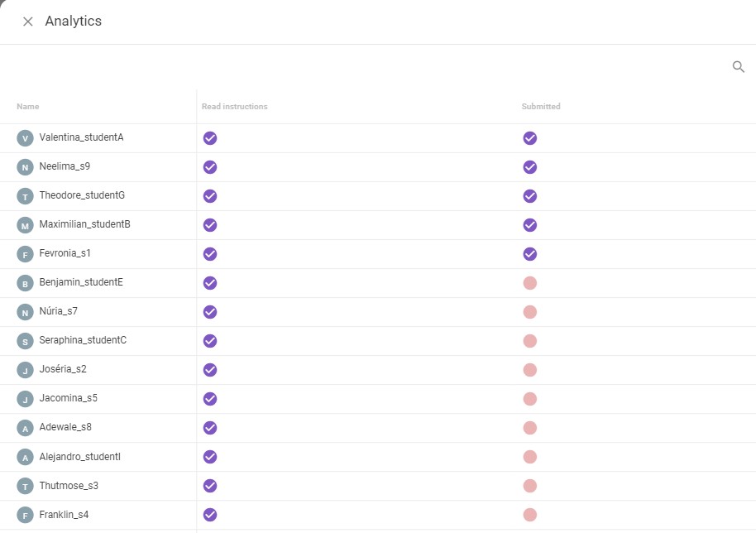The width and height of the screenshot is (756, 533).
Task: Sort by the Submitted column header
Action: click(541, 107)
